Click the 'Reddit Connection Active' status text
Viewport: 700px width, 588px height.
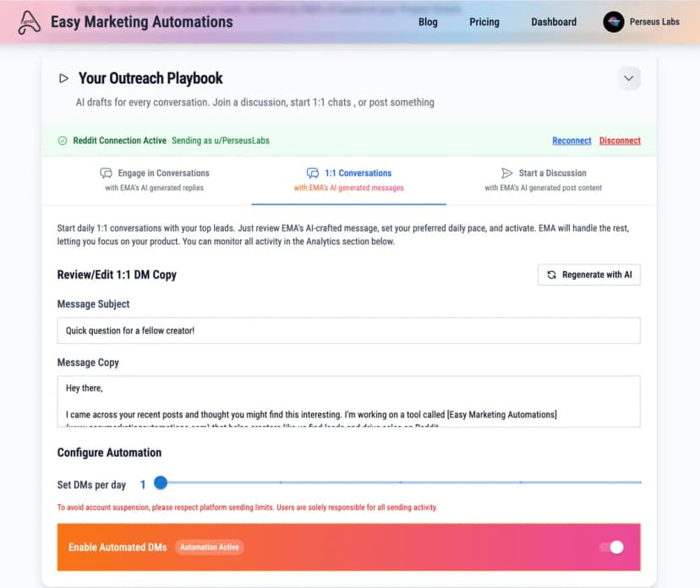[x=120, y=140]
